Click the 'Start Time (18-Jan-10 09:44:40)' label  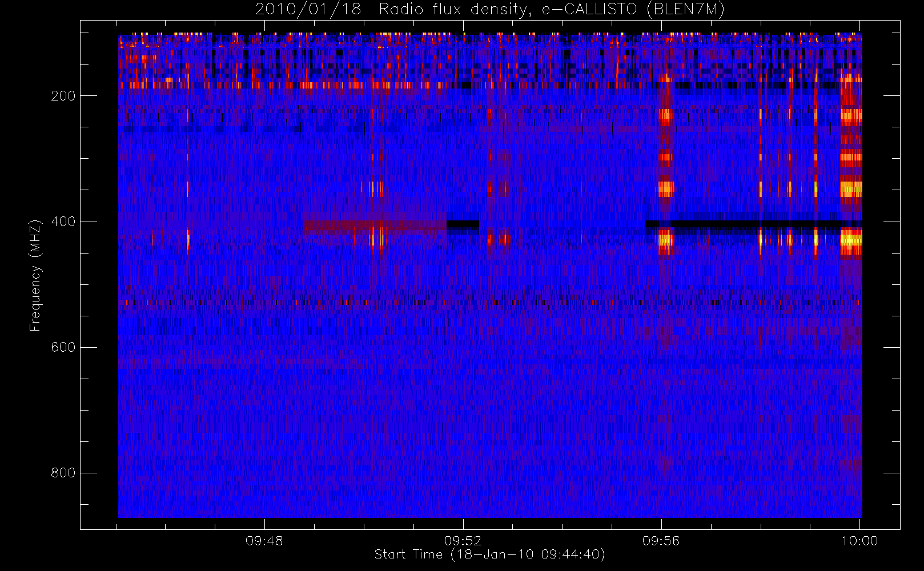click(490, 554)
